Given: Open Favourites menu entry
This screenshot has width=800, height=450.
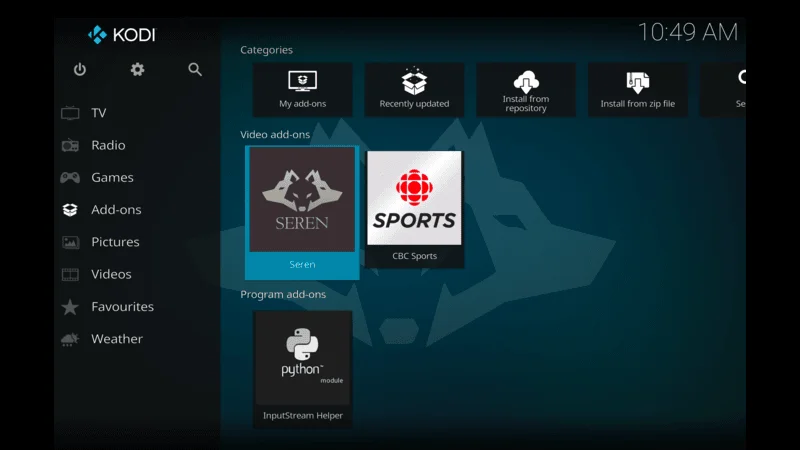Looking at the screenshot, I should pos(122,307).
